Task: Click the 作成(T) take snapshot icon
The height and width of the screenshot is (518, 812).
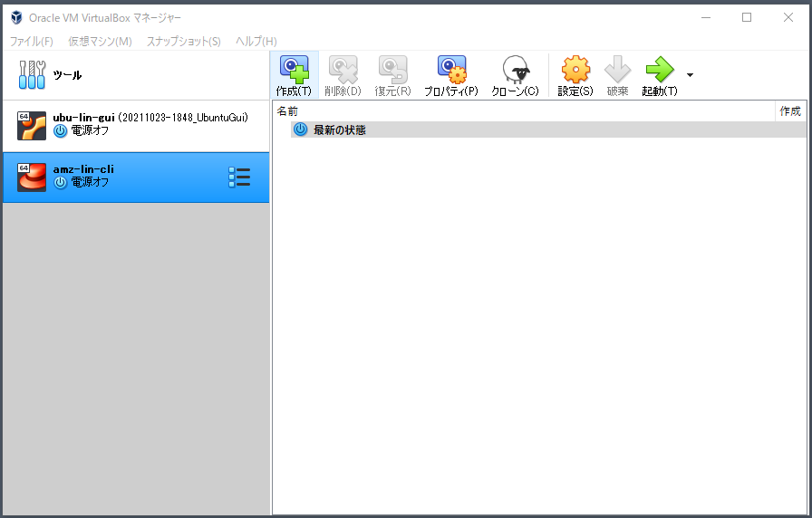Action: [294, 70]
